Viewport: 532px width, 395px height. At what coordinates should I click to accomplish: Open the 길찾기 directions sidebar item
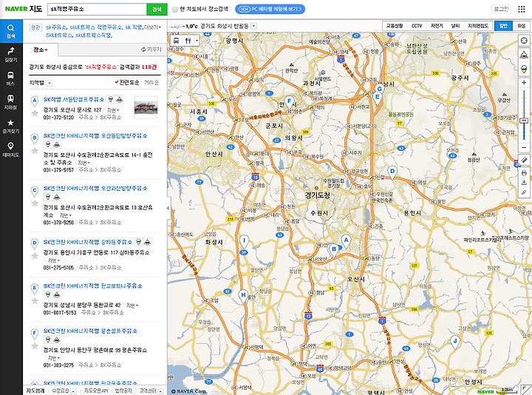11,55
